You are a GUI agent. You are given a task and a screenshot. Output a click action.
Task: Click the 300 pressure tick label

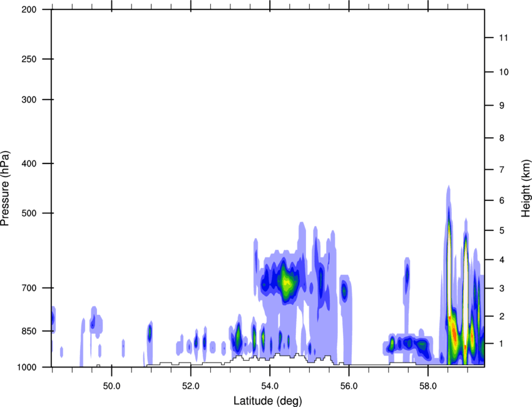29,100
